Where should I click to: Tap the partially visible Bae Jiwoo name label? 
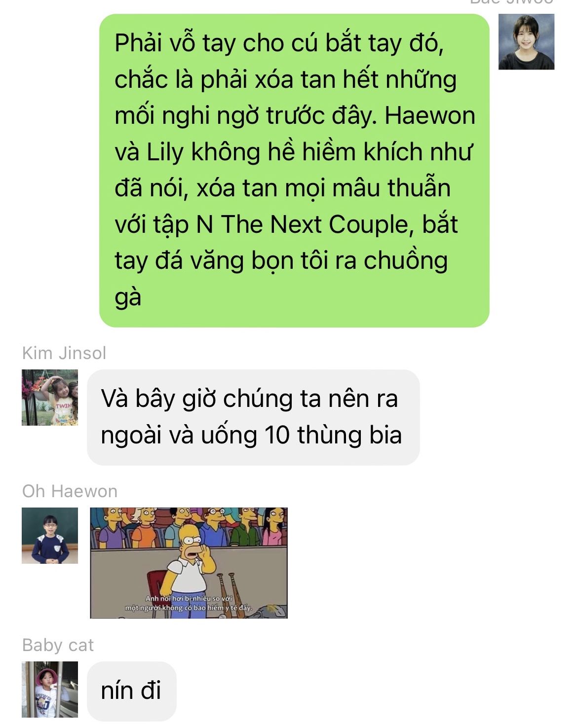512,2
